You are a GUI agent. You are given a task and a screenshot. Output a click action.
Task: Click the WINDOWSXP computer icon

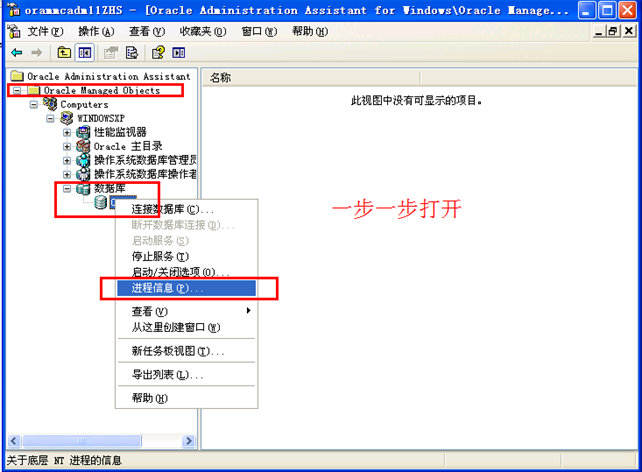pos(67,118)
